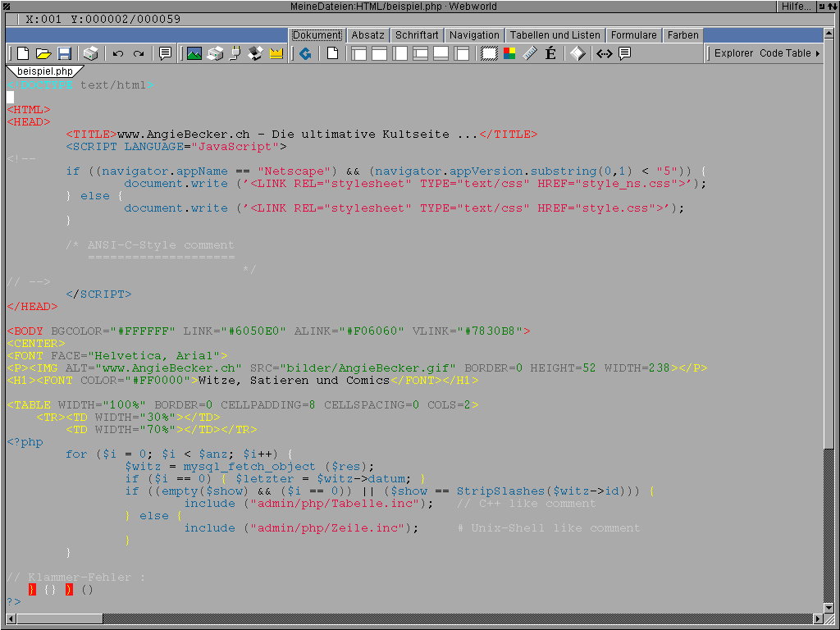
Task: Click the second red-highlighted bracket error
Action: [x=69, y=590]
